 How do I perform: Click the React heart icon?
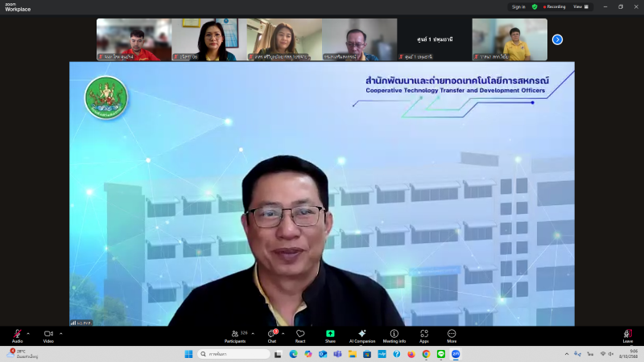point(300,334)
